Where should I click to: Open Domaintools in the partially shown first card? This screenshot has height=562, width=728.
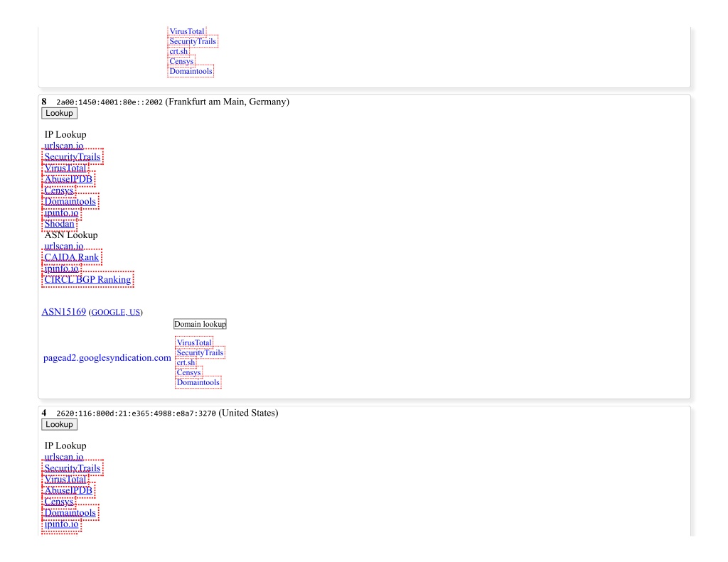coord(191,71)
